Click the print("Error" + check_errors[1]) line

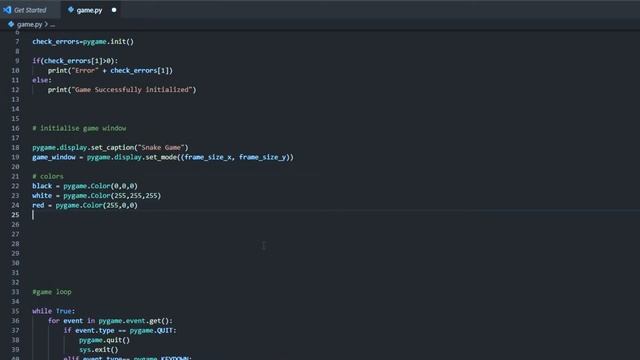110,71
